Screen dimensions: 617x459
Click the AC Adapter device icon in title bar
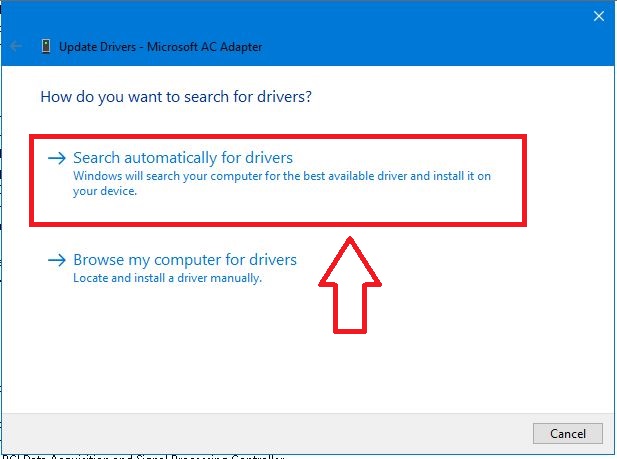pyautogui.click(x=46, y=46)
